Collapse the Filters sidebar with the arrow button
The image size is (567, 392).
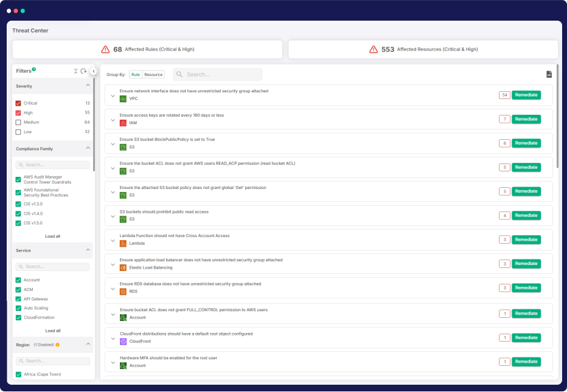coord(94,71)
